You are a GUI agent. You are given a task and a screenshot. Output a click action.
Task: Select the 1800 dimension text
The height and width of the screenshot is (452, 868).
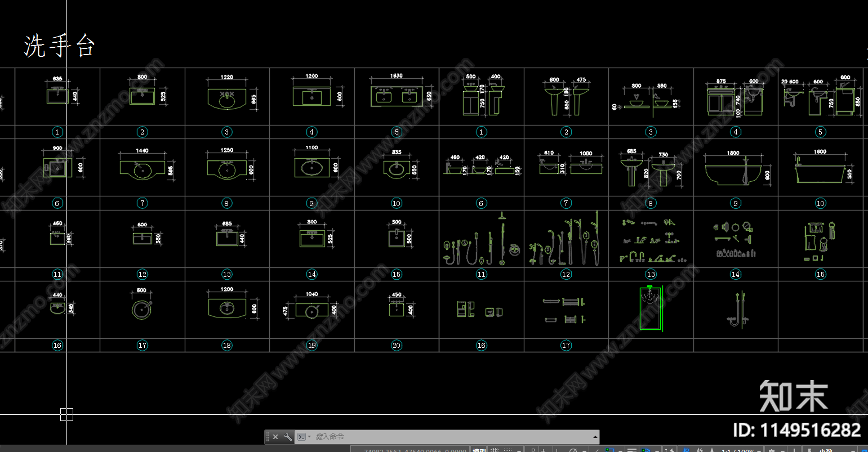pos(733,153)
